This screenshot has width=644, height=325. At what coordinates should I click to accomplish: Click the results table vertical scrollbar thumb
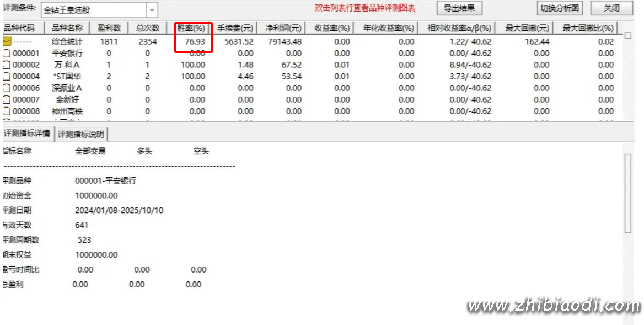[x=627, y=35]
